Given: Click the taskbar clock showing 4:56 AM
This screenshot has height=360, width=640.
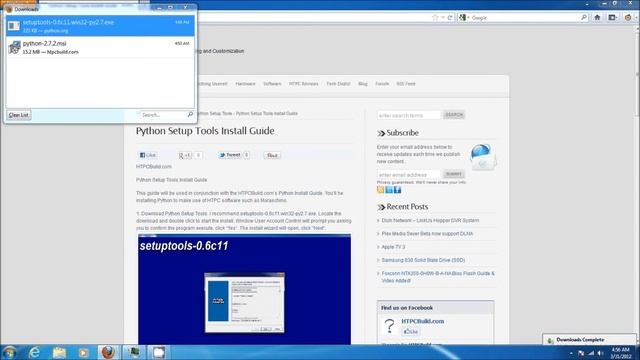Looking at the screenshot, I should point(620,353).
